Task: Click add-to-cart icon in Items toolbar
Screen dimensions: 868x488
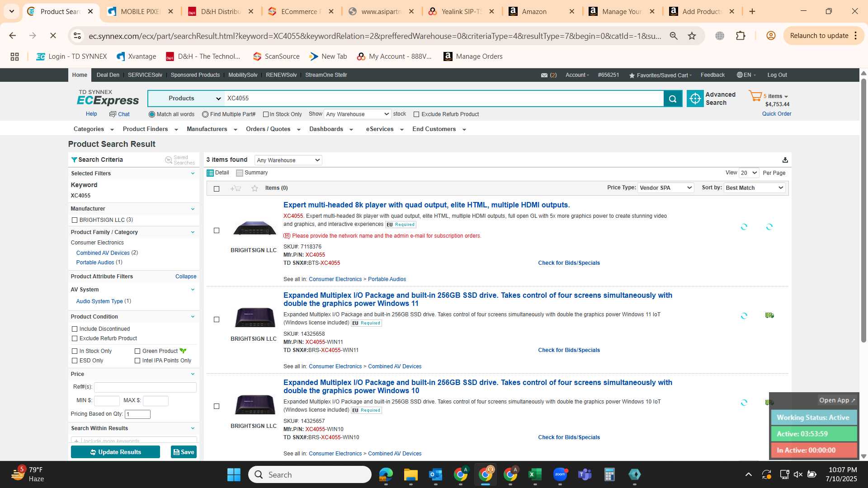Action: (x=236, y=188)
